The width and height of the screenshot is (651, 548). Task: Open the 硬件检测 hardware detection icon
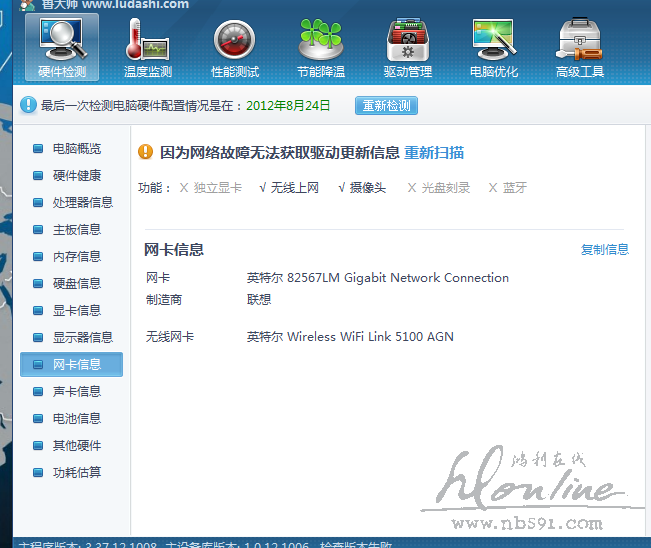(62, 41)
